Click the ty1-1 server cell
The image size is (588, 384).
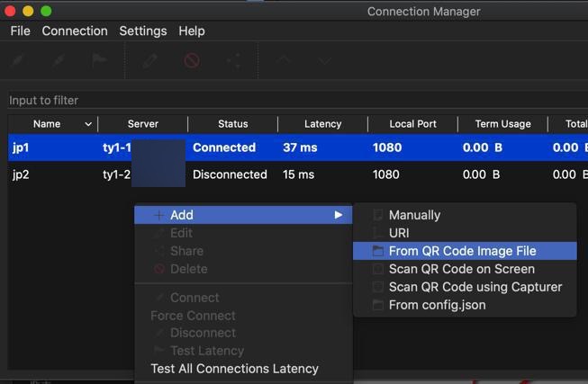[117, 147]
